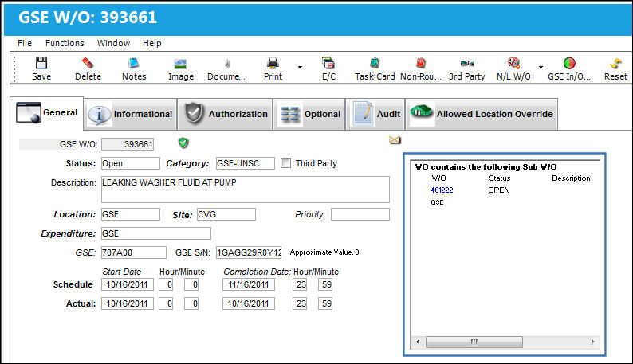Click the OPEN status of sub work order
The height and width of the screenshot is (364, 633).
click(499, 190)
